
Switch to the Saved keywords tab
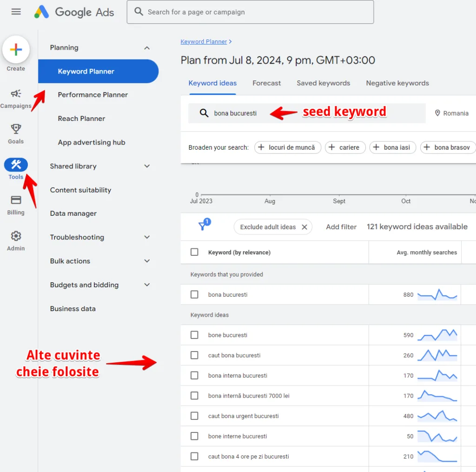(x=324, y=83)
